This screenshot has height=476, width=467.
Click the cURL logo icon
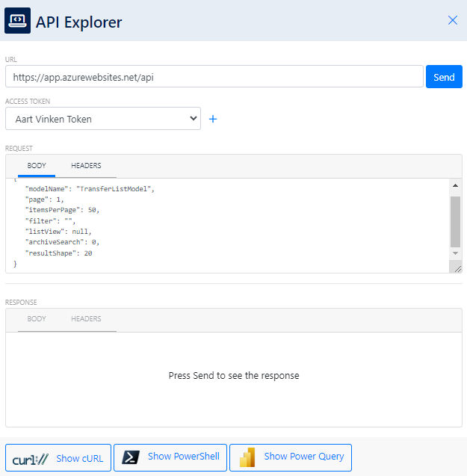[x=31, y=459]
